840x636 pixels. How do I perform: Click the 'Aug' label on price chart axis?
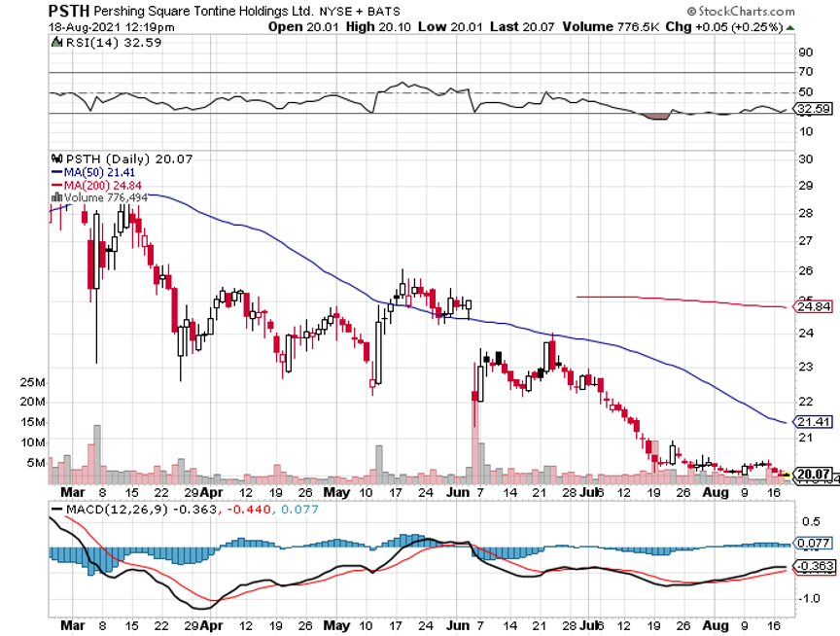point(716,492)
